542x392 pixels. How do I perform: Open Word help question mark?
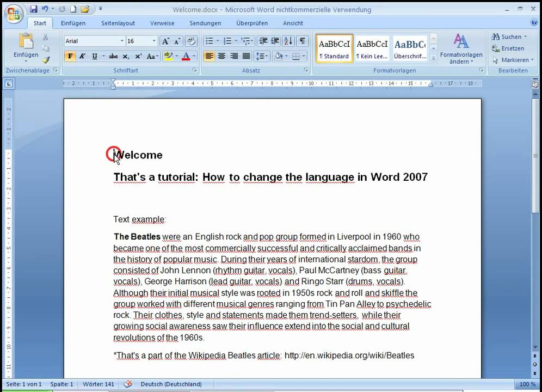coord(534,22)
